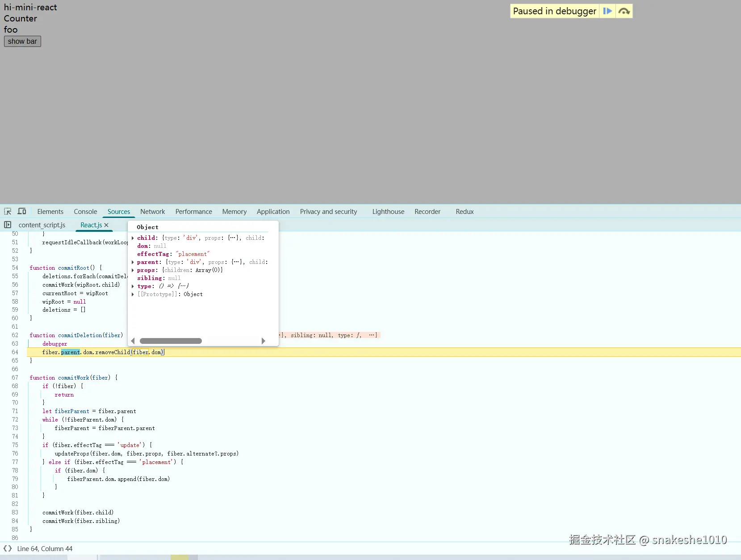This screenshot has width=741, height=560.
Task: Click 'fiberParent' variable declaration on line 71
Action: 72,411
